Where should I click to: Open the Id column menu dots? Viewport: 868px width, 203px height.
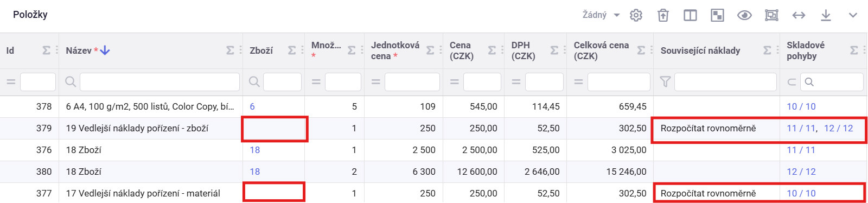click(x=56, y=50)
